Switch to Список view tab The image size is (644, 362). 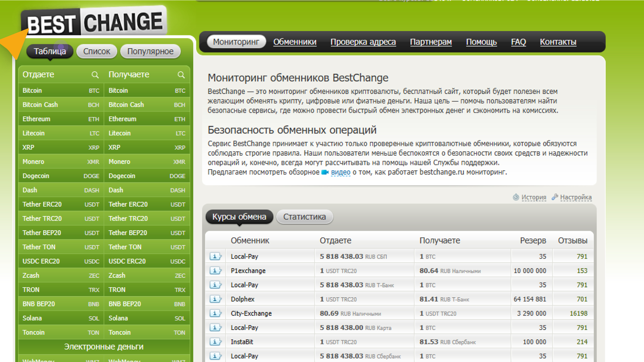tap(97, 51)
